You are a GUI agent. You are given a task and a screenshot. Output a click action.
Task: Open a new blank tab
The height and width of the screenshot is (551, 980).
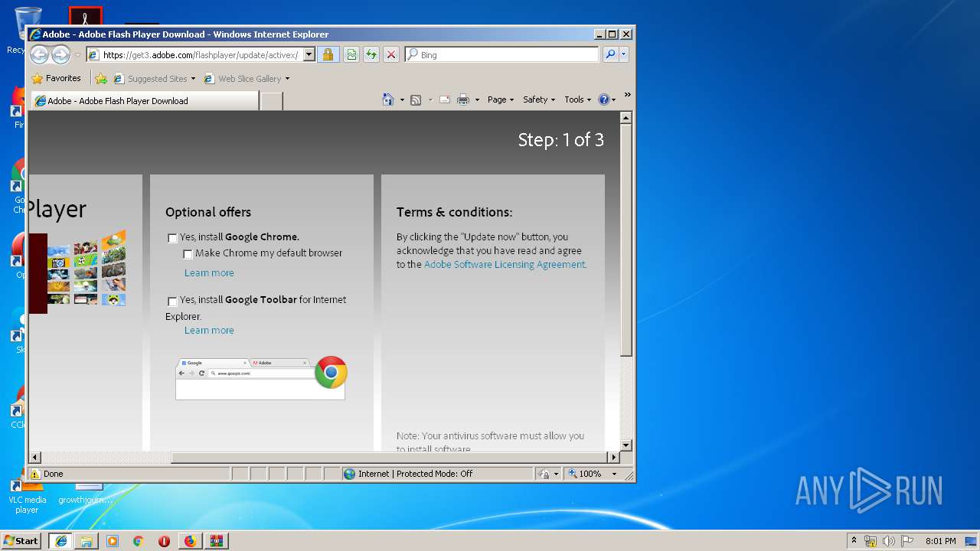[271, 100]
